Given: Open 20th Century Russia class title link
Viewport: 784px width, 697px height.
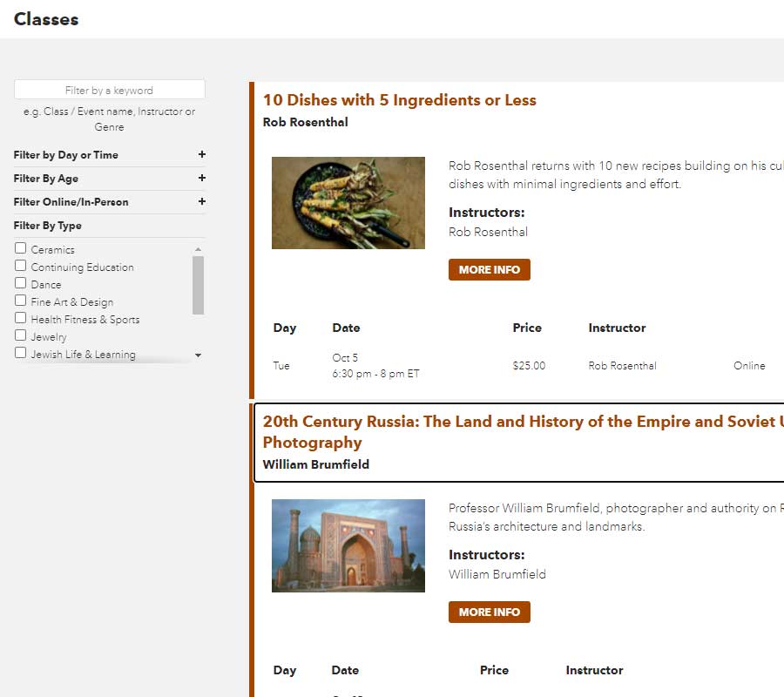Looking at the screenshot, I should tap(523, 432).
